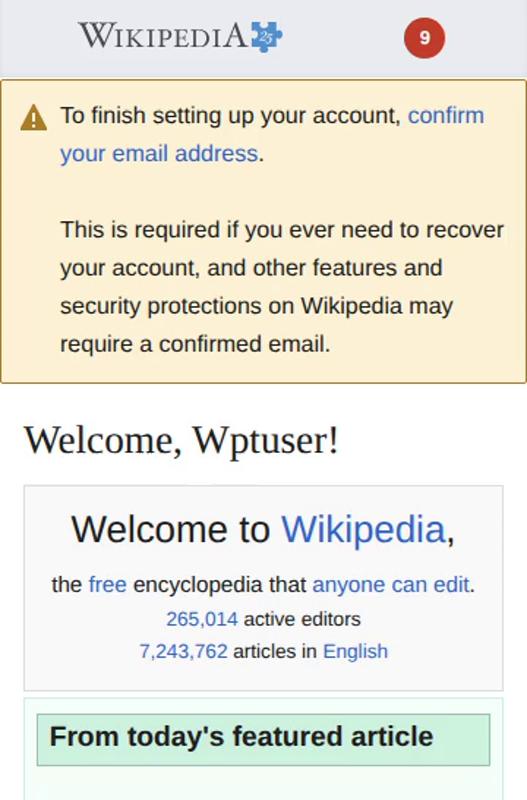Open the Wikipedia link in welcome box
527x800 pixels.
364,529
